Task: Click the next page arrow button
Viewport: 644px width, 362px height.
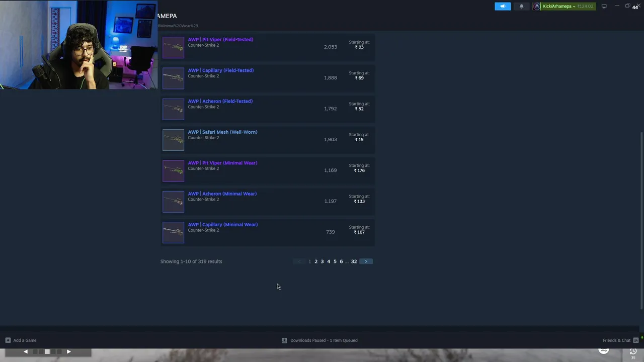Action: coord(366,261)
